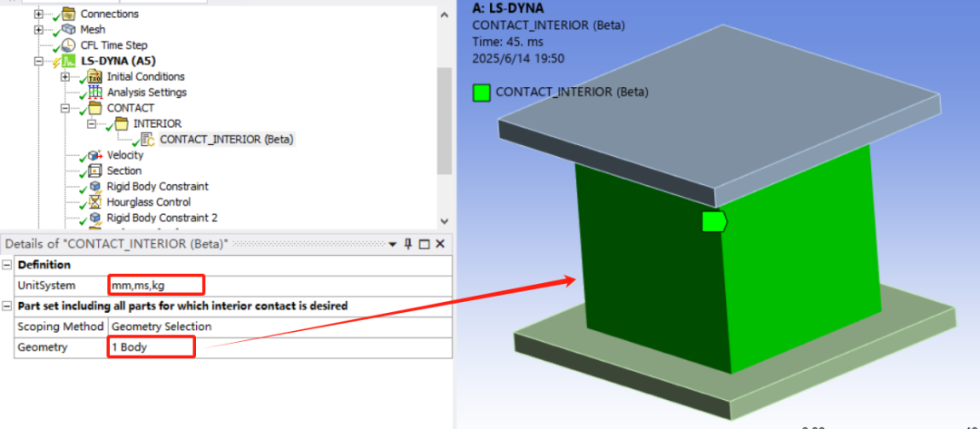This screenshot has width=980, height=429.
Task: Select CFL Time Step in the tree
Action: pos(114,45)
